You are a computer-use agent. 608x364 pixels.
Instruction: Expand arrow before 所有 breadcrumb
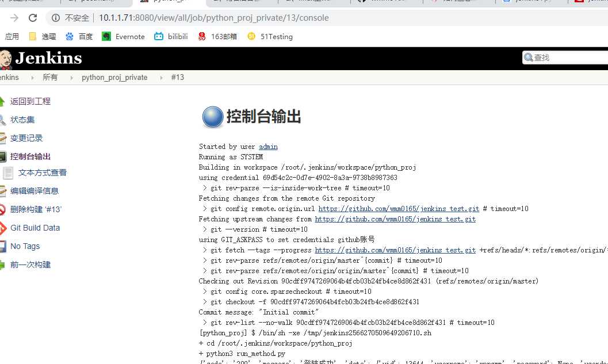(x=32, y=78)
